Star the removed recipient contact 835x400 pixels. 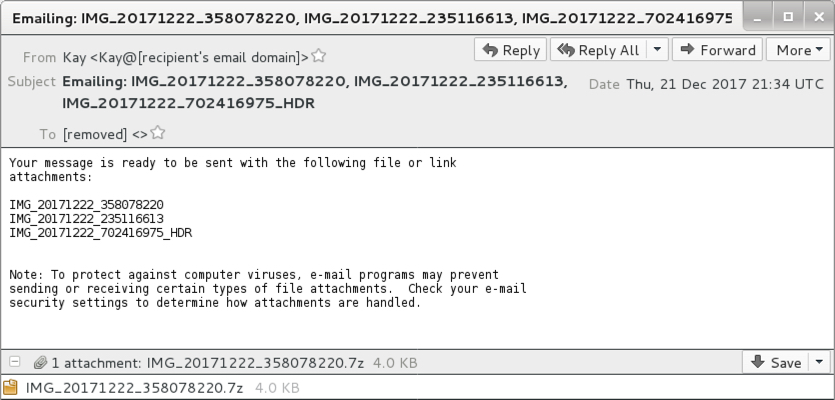click(x=158, y=133)
